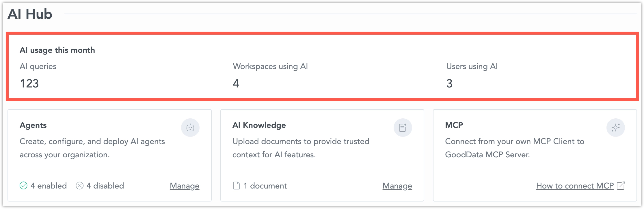Viewport: 644px width, 209px height.
Task: Click the 4 enabled agents label
Action: (49, 186)
